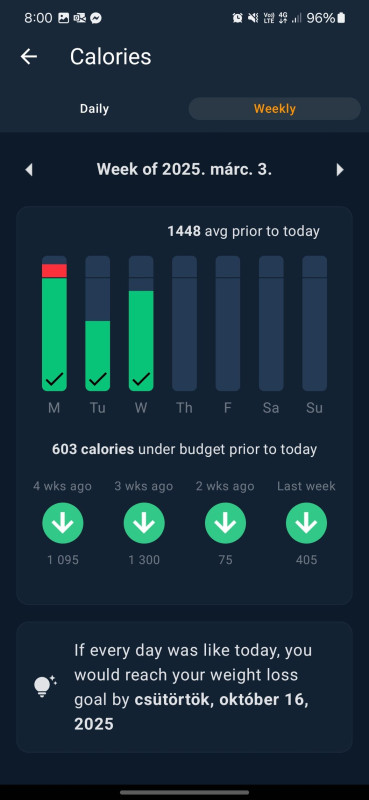This screenshot has height=800, width=369.
Task: Tap the green down arrow for 2 wks ago
Action: (x=225, y=523)
